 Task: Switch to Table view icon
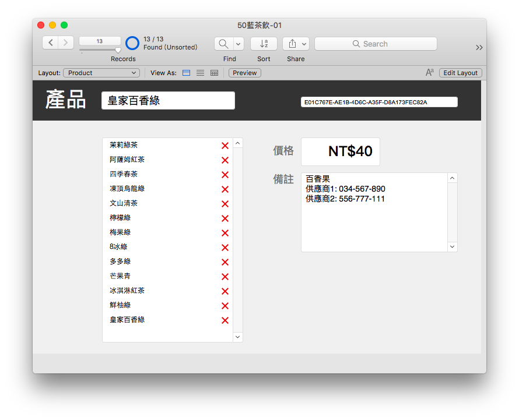[214, 73]
